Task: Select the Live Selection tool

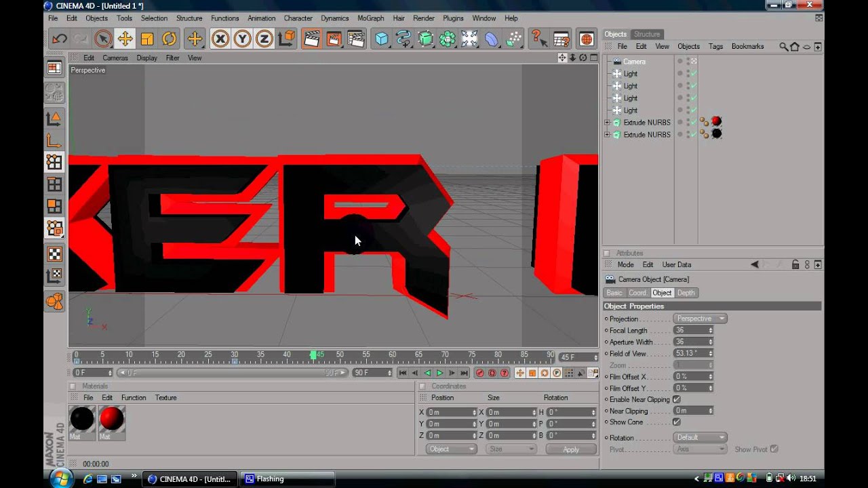Action: [x=103, y=39]
